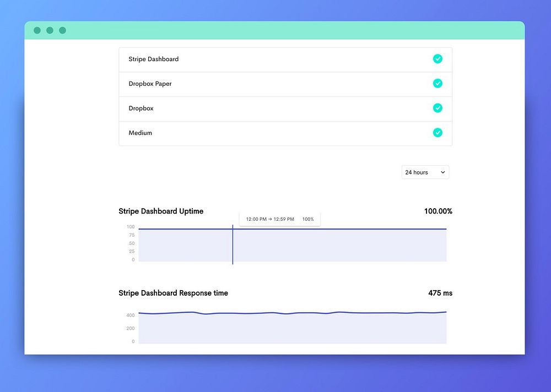Click the 12:00 PM → 12:59 PM tooltip

[280, 219]
